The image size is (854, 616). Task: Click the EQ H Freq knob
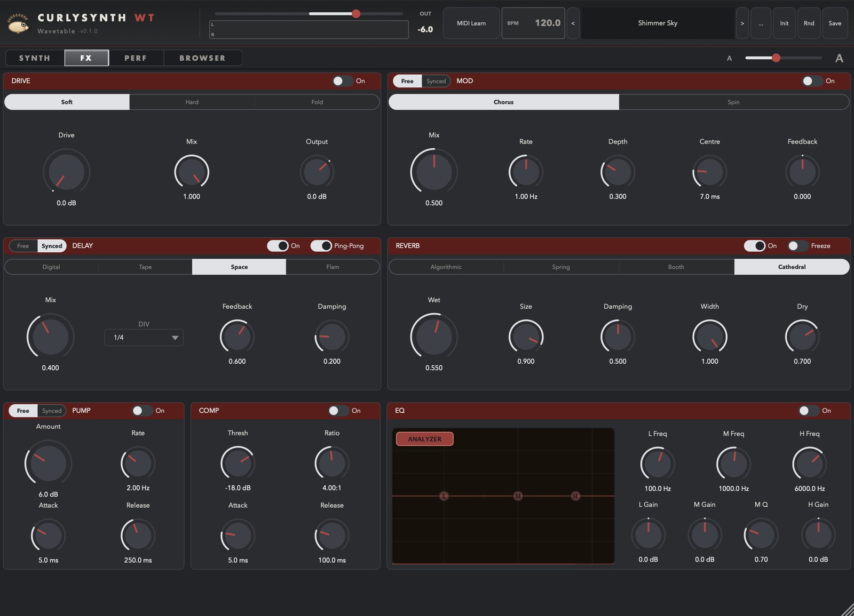tap(810, 463)
